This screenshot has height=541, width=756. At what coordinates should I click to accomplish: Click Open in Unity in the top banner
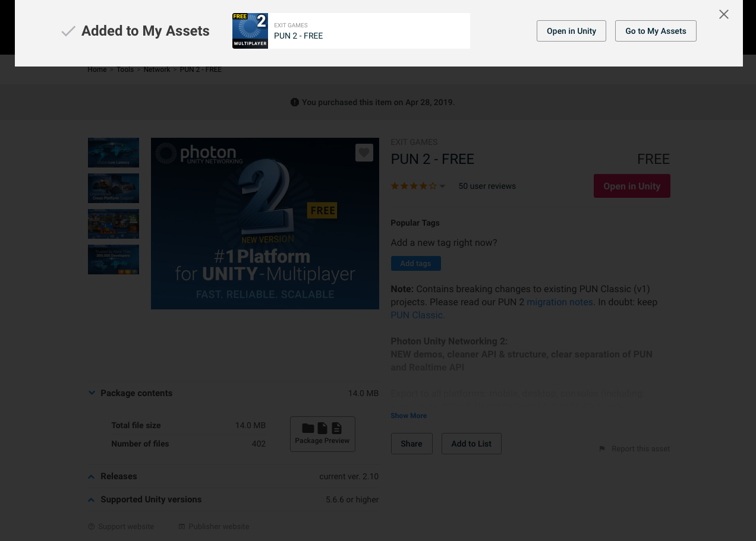tap(571, 31)
